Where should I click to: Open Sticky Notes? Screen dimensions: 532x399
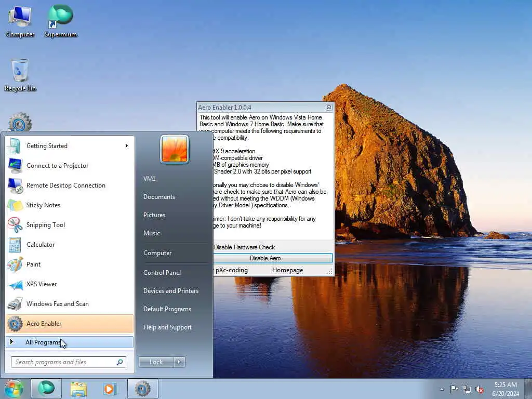(70, 205)
